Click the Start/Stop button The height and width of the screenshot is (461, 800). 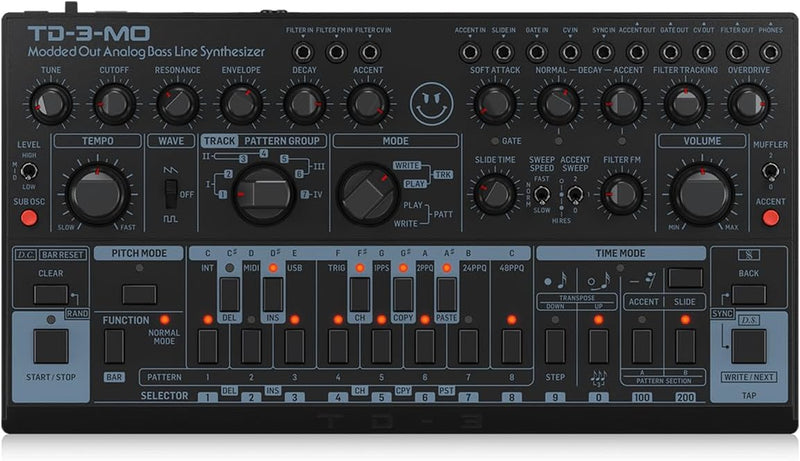click(x=51, y=347)
